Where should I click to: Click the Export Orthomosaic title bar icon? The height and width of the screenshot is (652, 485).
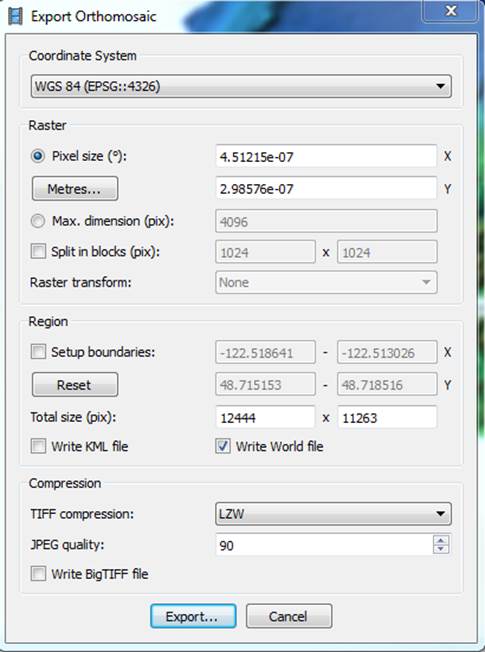[15, 17]
